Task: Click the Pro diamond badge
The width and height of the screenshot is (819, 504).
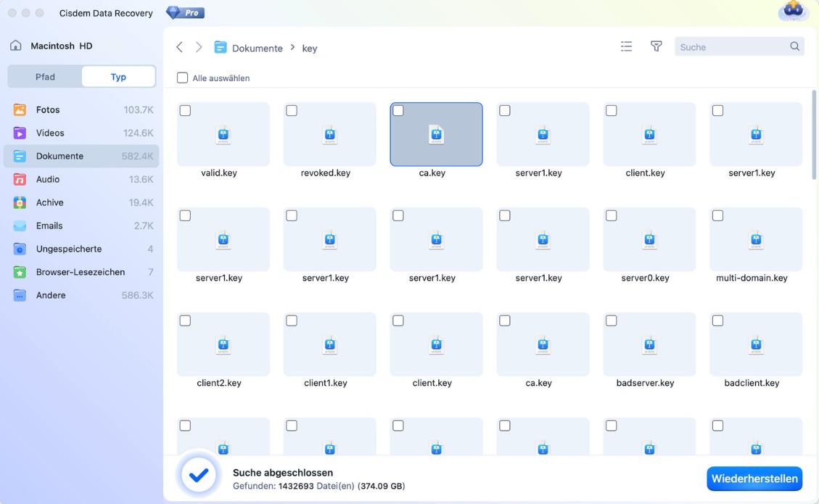Action: pos(185,13)
